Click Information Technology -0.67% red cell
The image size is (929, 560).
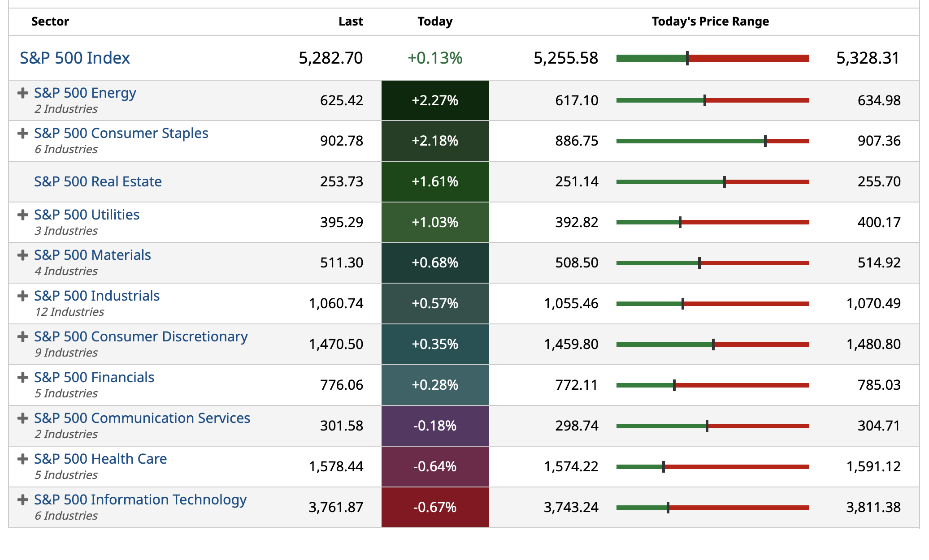coord(435,507)
